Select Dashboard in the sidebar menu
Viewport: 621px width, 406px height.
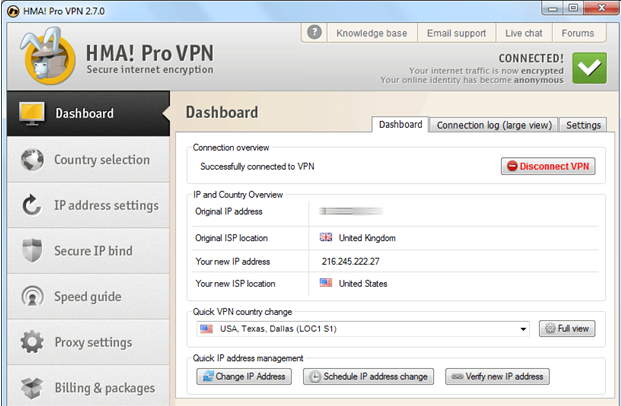coord(88,113)
